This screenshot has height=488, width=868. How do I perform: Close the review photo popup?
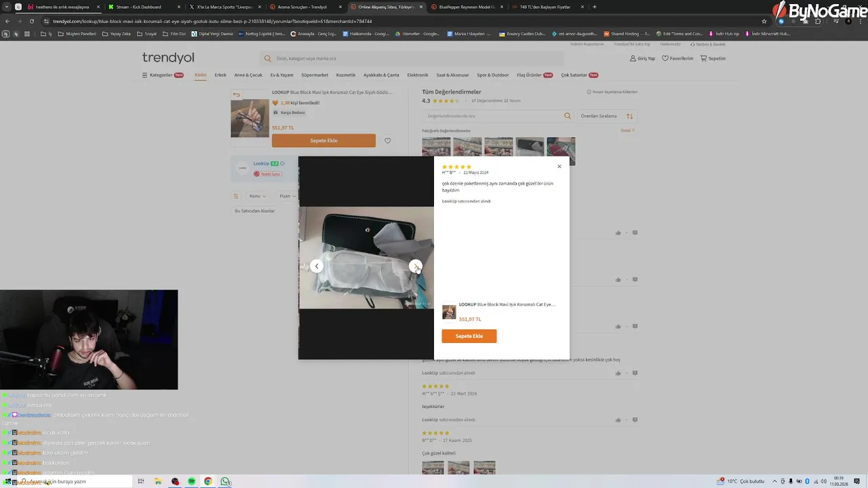coord(559,167)
